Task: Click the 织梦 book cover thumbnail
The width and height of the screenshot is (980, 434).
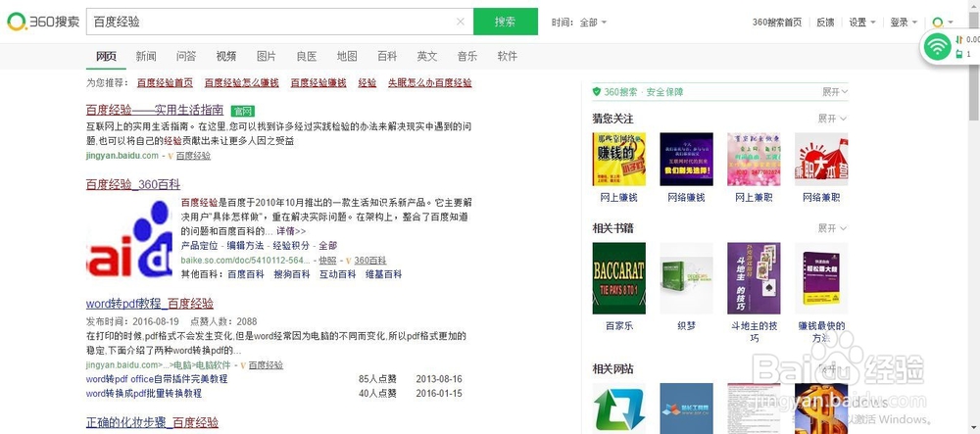Action: click(x=686, y=278)
